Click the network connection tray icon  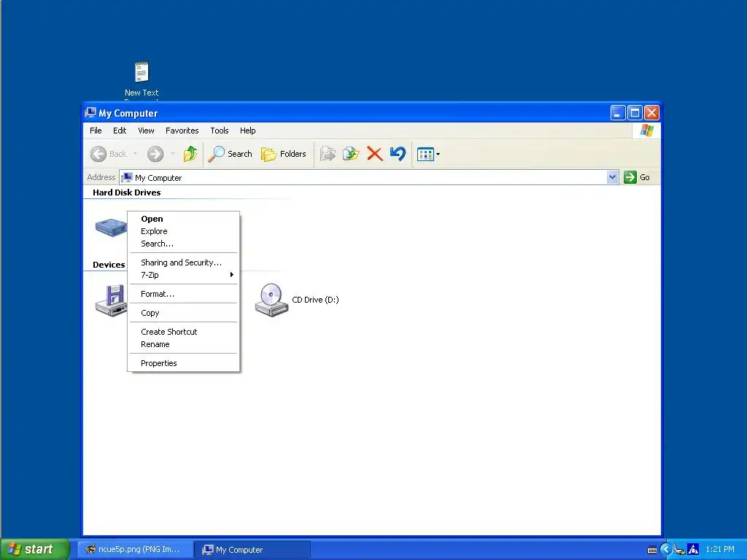[x=679, y=550]
